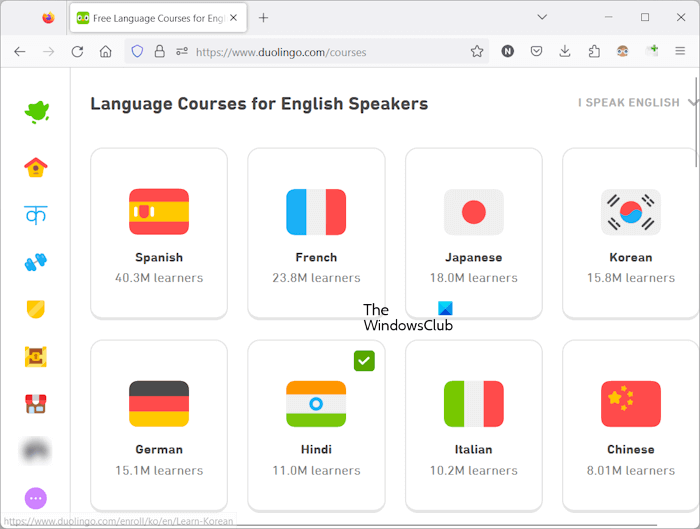The width and height of the screenshot is (700, 529).
Task: Click the French course name text
Action: point(316,258)
